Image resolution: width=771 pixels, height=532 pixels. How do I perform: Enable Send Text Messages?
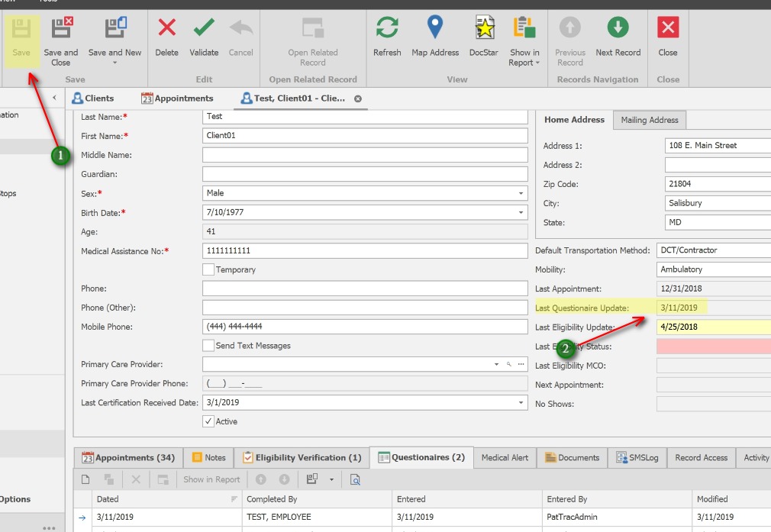click(208, 346)
